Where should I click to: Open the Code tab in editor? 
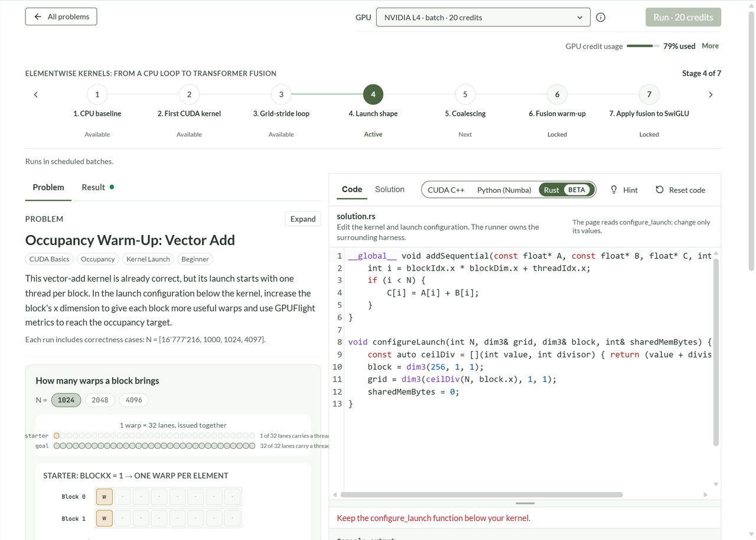point(352,189)
